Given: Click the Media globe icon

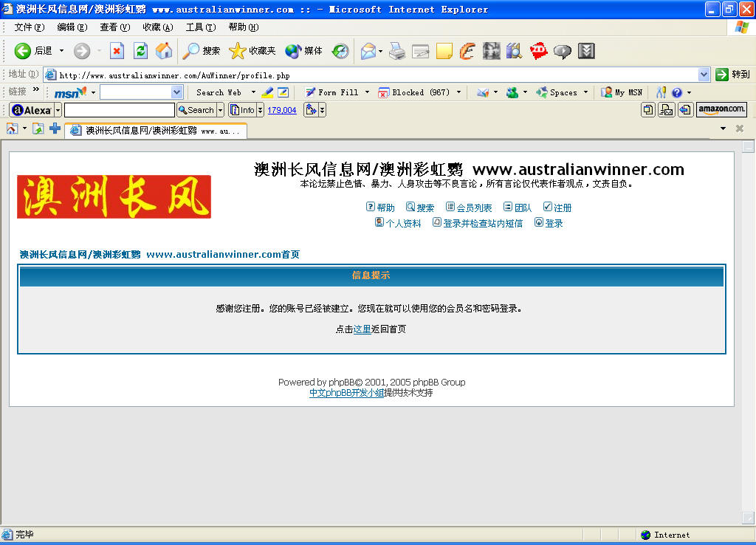Looking at the screenshot, I should click(303, 51).
